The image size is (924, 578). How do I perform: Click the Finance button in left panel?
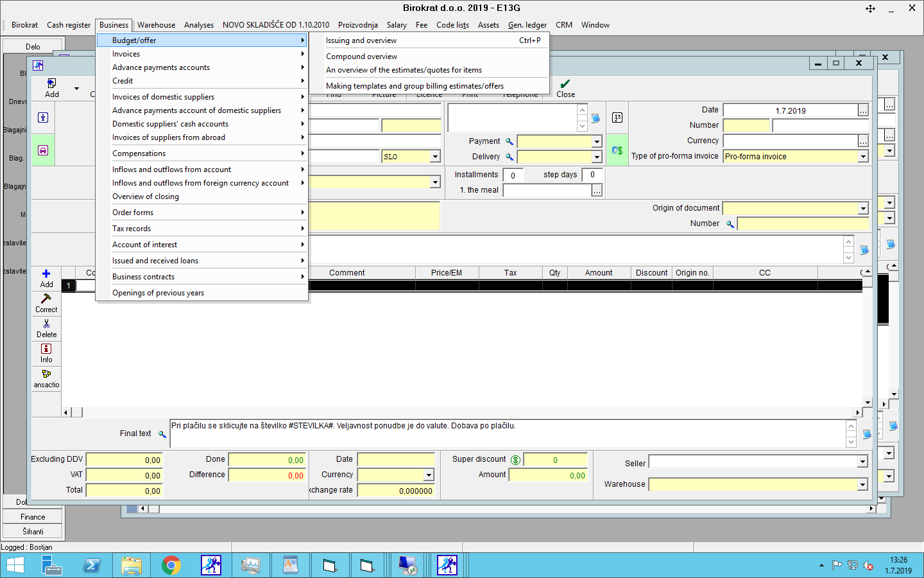tap(33, 517)
